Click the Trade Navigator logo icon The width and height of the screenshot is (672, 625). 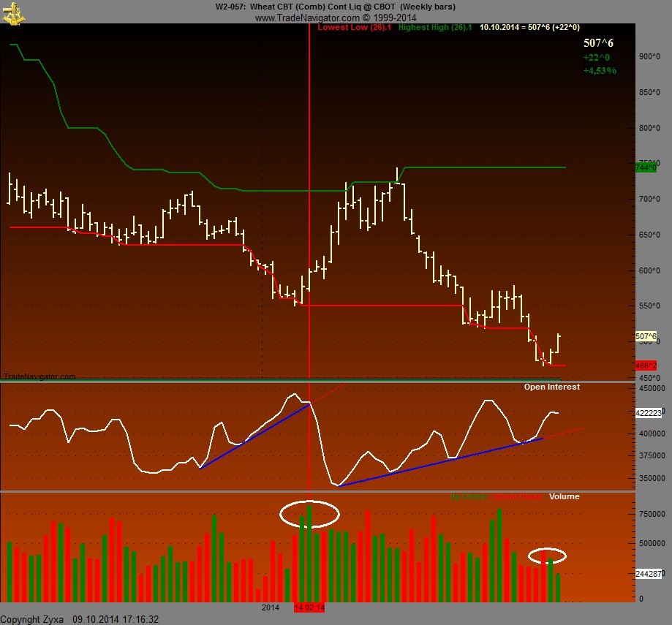13,12
